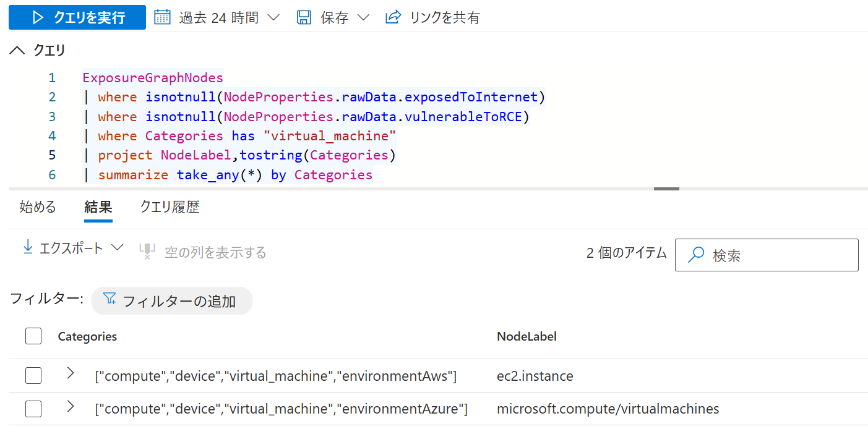Viewport: 868px width, 442px height.
Task: Click the magnifier icon in the search box
Action: [696, 255]
